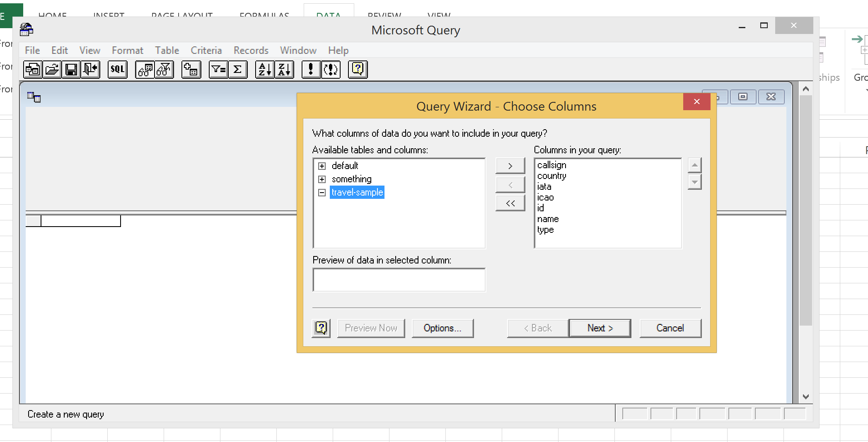Image resolution: width=868 pixels, height=442 pixels.
Task: Remove all columns with the << button
Action: pyautogui.click(x=510, y=203)
